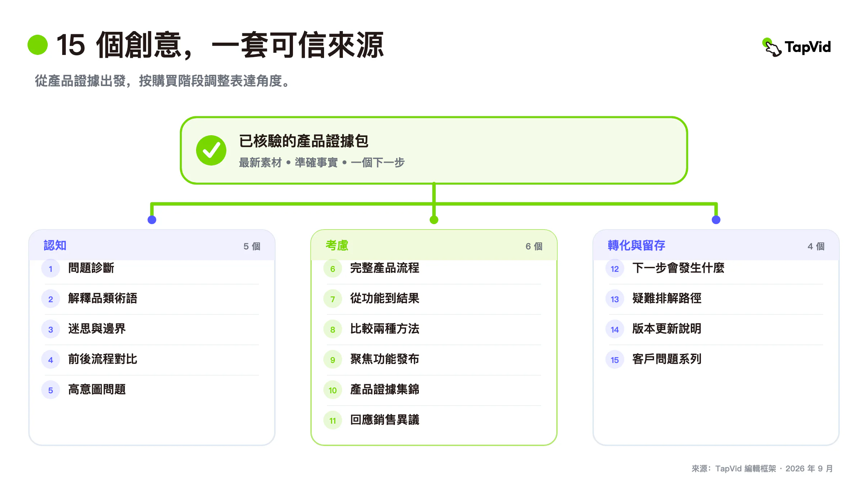
Task: Click the TapVid logo icon
Action: point(772,47)
